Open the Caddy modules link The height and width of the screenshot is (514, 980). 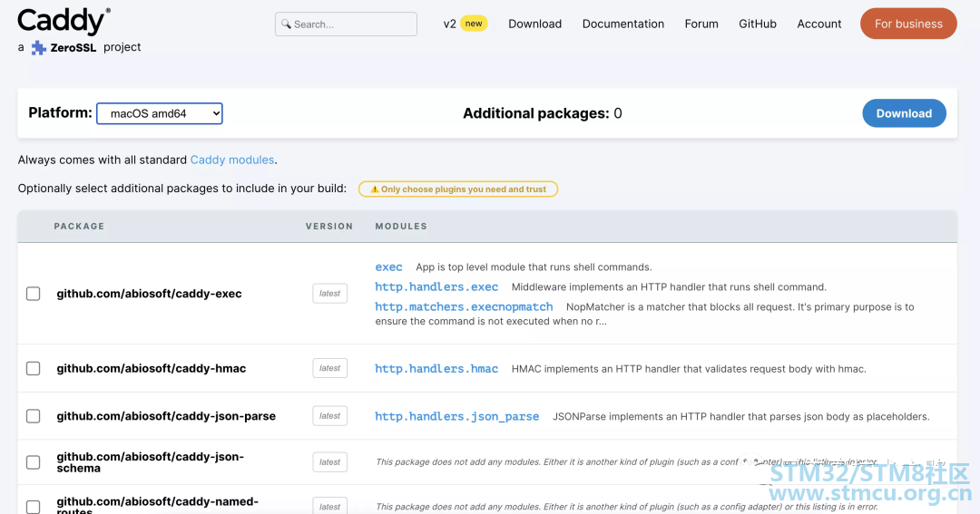click(232, 160)
